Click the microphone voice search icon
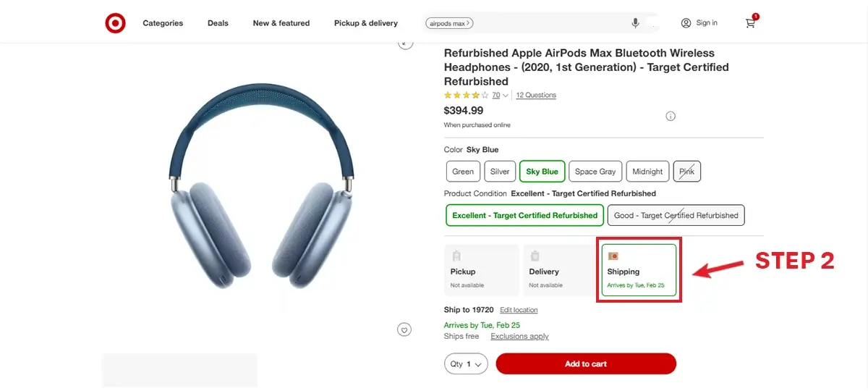 click(635, 23)
